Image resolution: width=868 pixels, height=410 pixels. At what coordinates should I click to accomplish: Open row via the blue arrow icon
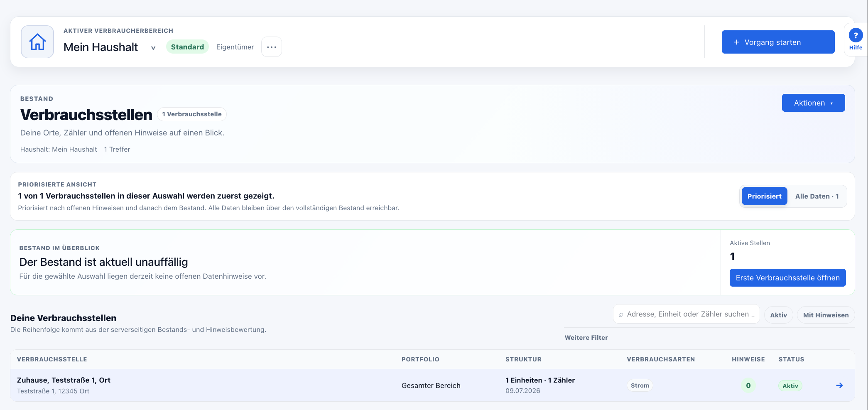point(839,385)
